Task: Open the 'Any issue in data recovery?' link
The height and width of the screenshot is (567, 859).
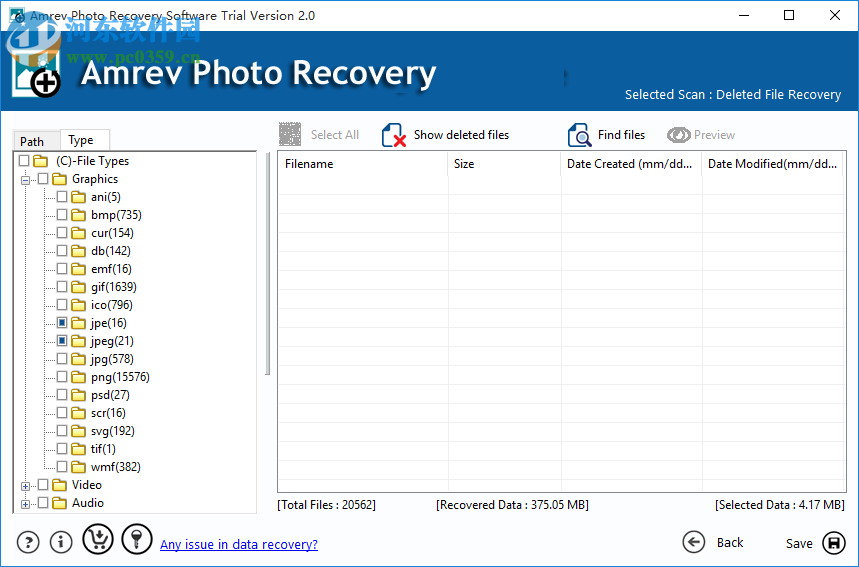Action: (x=239, y=545)
